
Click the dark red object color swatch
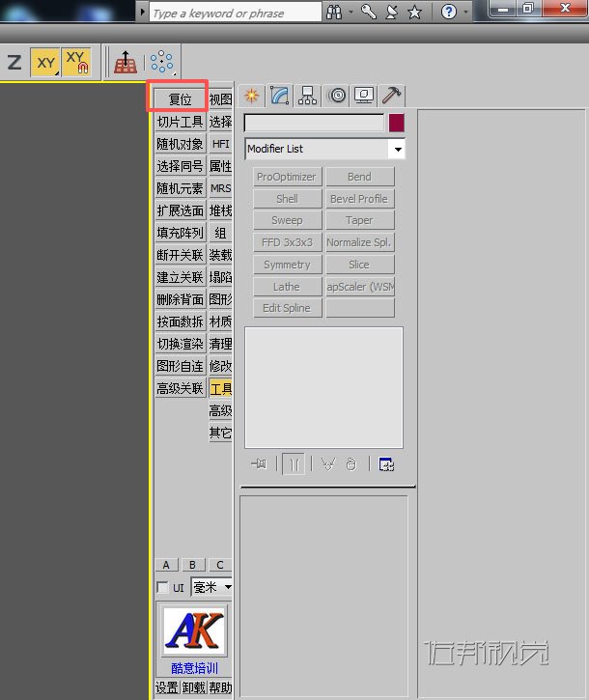[x=397, y=123]
